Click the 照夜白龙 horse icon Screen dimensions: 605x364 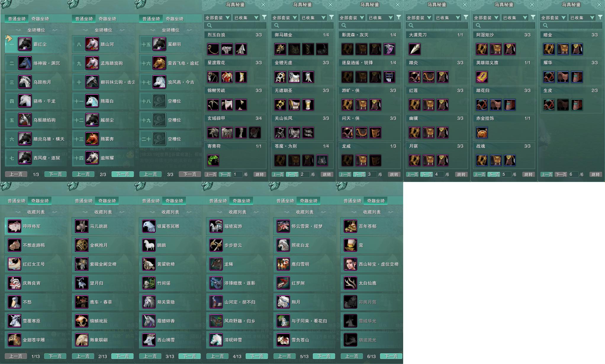coord(283,245)
